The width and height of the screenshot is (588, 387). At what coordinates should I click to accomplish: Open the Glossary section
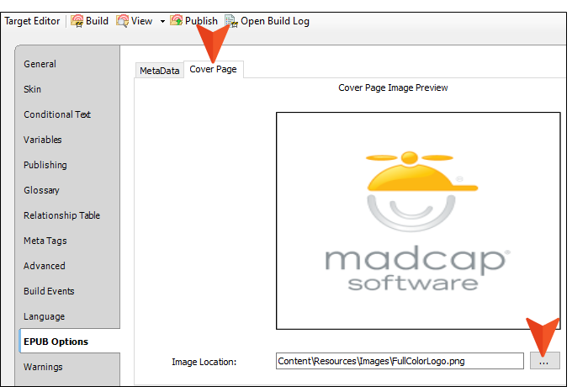tap(41, 190)
